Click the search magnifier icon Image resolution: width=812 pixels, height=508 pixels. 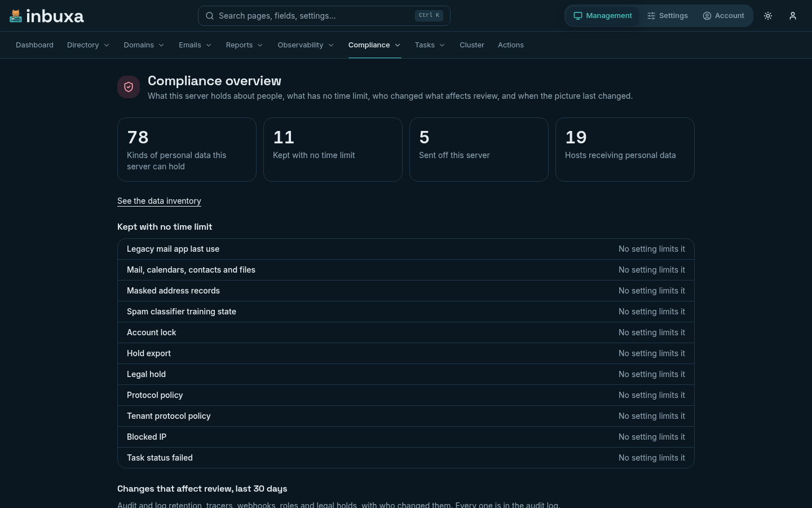click(210, 16)
